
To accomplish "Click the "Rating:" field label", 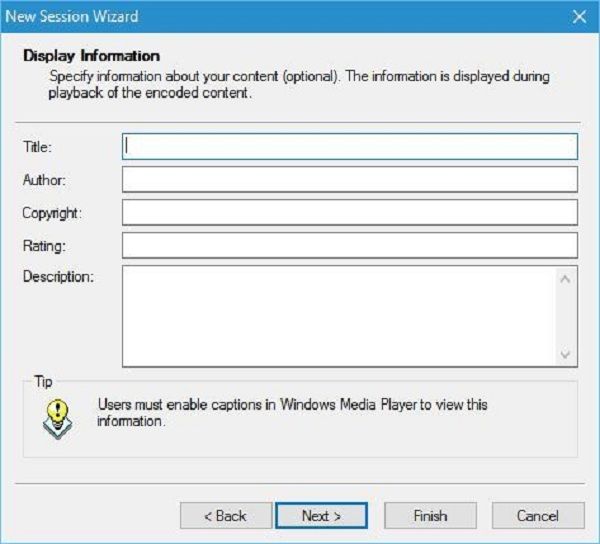I will pos(42,246).
